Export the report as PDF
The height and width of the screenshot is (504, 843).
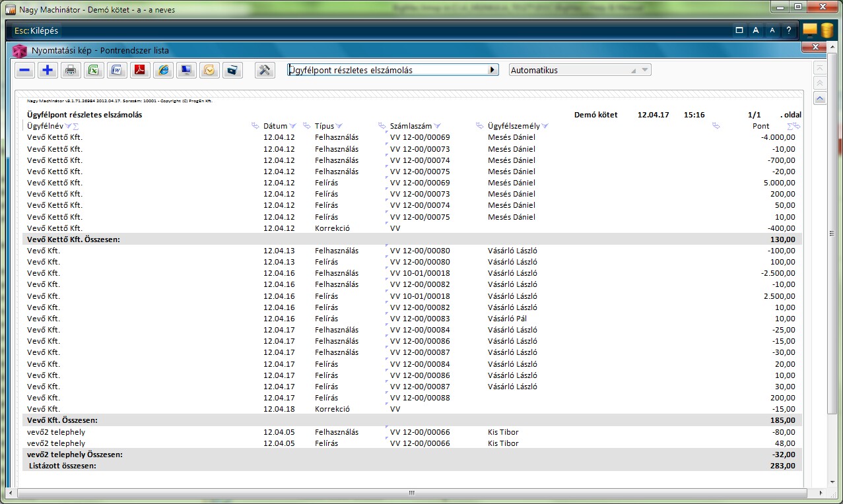click(x=140, y=70)
